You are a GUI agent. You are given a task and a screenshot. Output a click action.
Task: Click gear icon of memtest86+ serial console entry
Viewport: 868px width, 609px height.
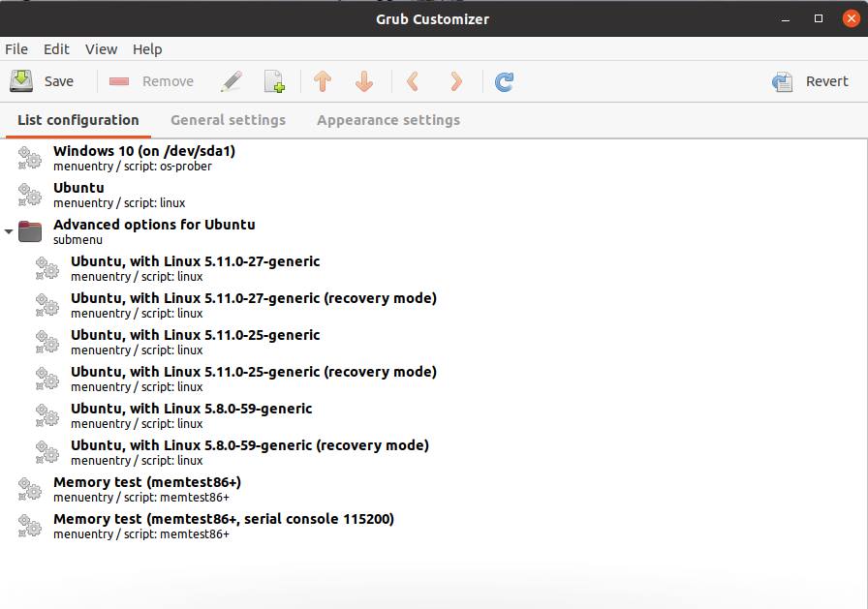click(30, 526)
